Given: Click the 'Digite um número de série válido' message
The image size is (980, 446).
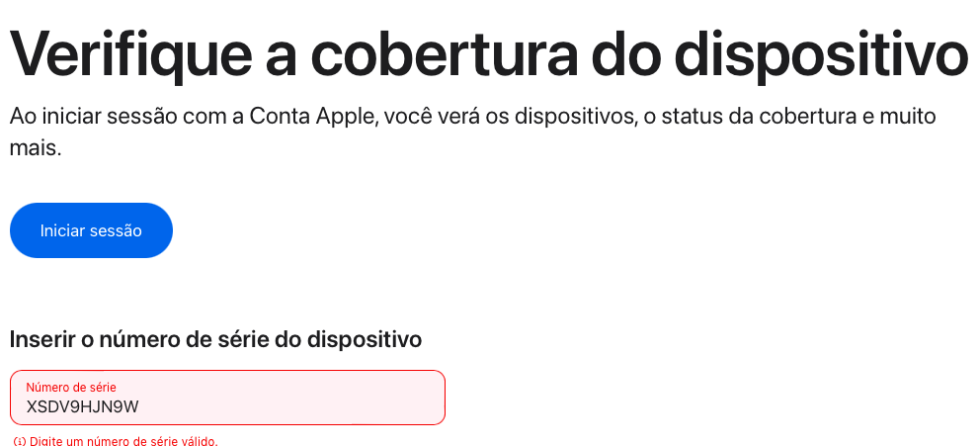Looking at the screenshot, I should tap(123, 441).
